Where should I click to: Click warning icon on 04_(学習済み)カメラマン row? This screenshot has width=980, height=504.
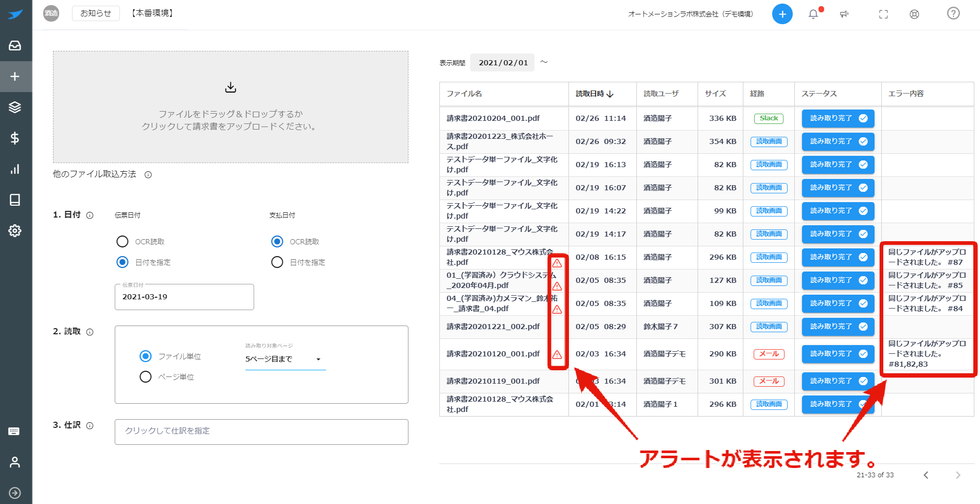(x=557, y=310)
